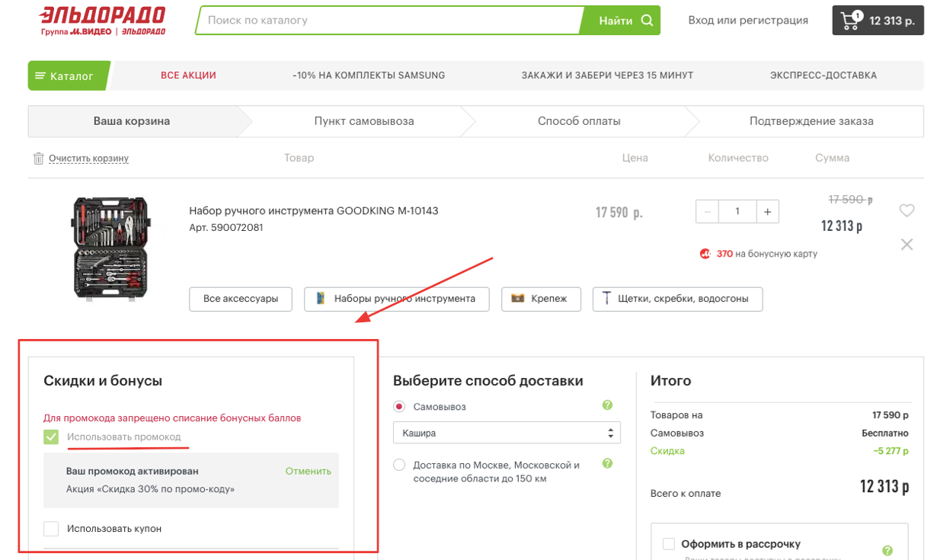
Task: Click Очистить корзину link
Action: (x=88, y=158)
